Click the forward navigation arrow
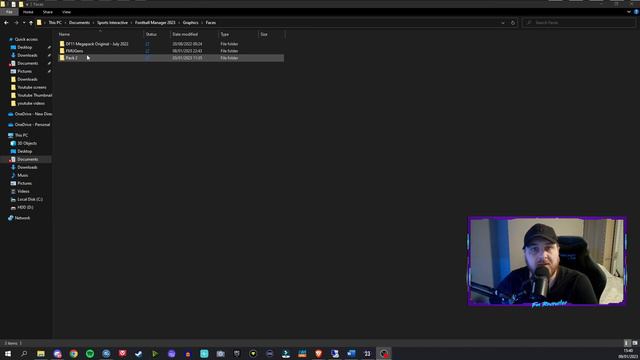Image resolution: width=640 pixels, height=360 pixels. click(x=16, y=23)
